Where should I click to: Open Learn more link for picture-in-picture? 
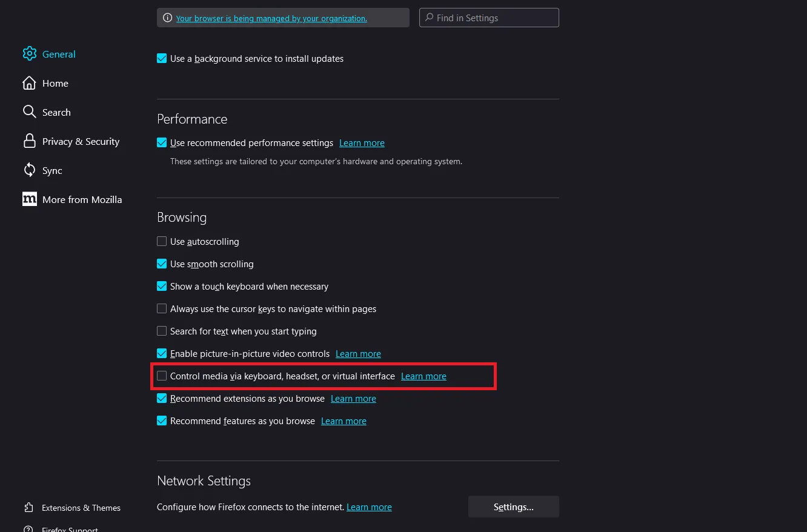point(358,353)
